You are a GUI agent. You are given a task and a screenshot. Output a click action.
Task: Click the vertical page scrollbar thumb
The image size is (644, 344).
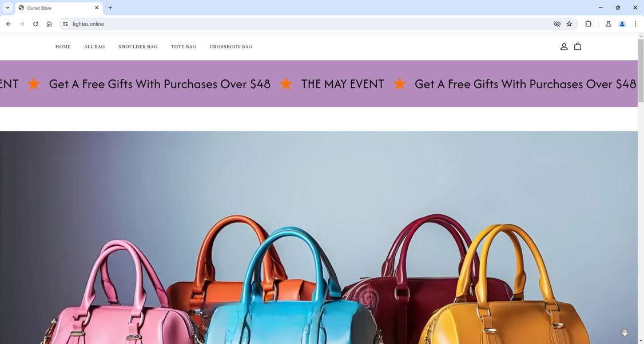pos(641,71)
